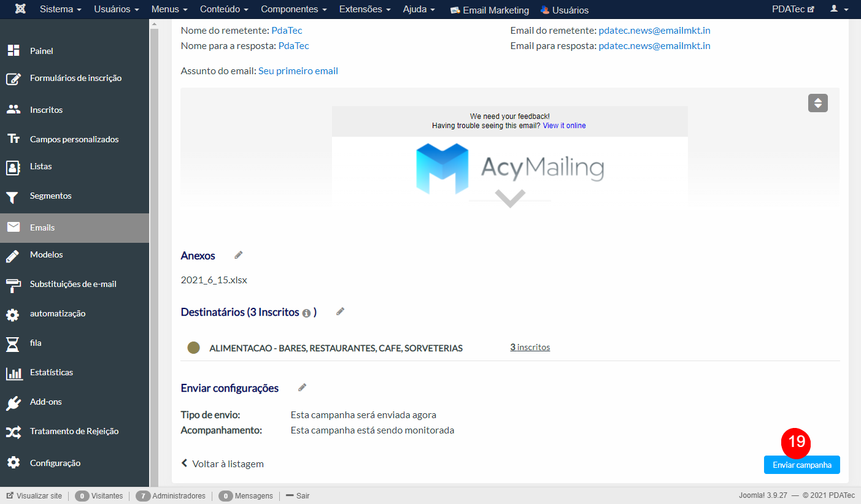Edit attachments with the Anexos pencil icon
The height and width of the screenshot is (504, 861).
[x=238, y=254]
